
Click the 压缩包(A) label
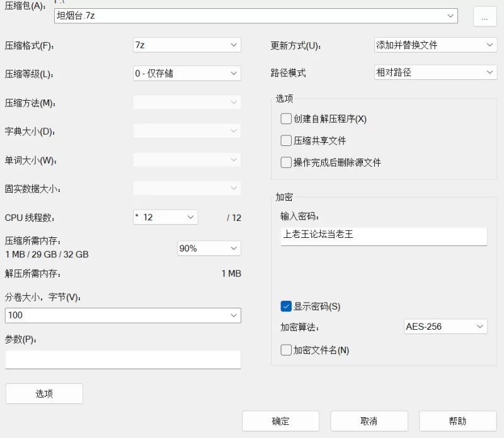tap(25, 6)
